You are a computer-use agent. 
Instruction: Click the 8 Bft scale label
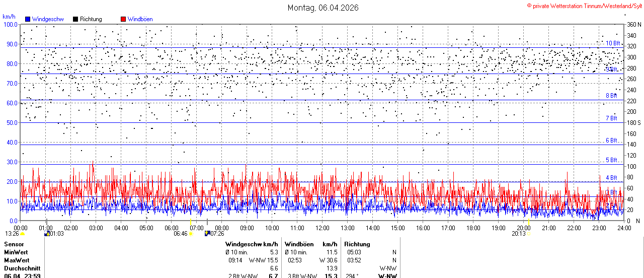pyautogui.click(x=611, y=96)
